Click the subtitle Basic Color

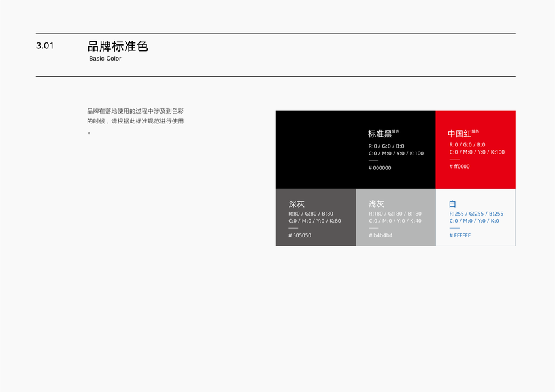[105, 59]
